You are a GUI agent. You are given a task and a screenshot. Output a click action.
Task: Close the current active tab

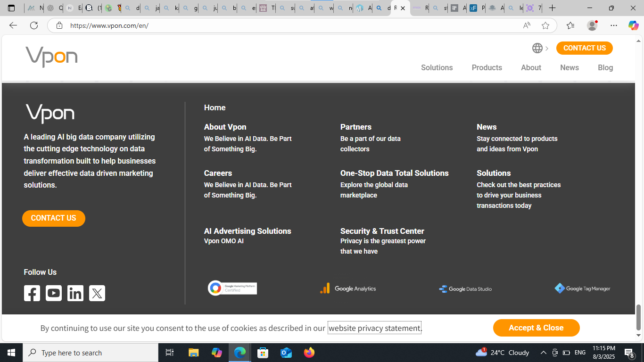click(403, 8)
